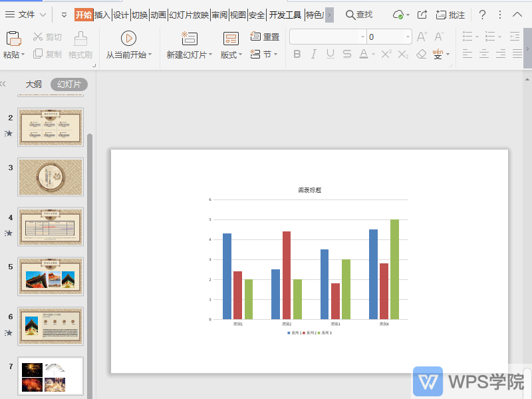
Task: Click the New Slide icon
Action: coord(190,39)
